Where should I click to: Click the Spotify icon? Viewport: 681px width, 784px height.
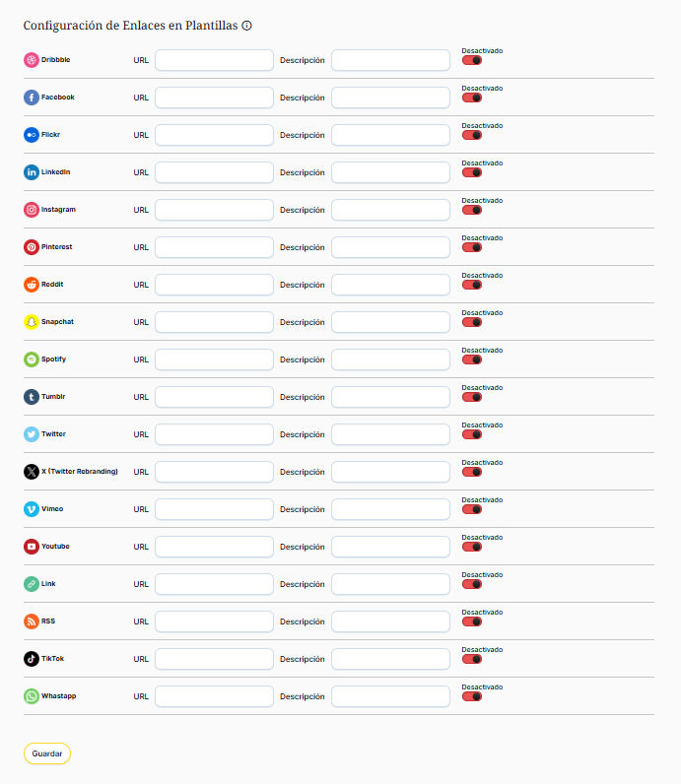32,359
